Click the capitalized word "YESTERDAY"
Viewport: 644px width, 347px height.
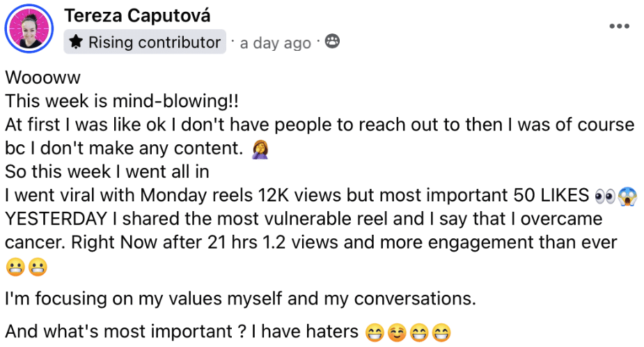54,219
